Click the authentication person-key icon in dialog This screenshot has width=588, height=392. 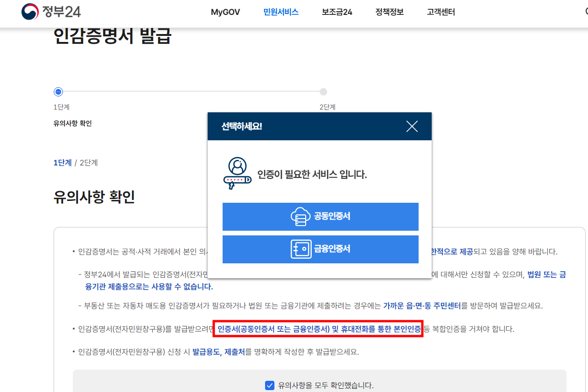pos(237,174)
